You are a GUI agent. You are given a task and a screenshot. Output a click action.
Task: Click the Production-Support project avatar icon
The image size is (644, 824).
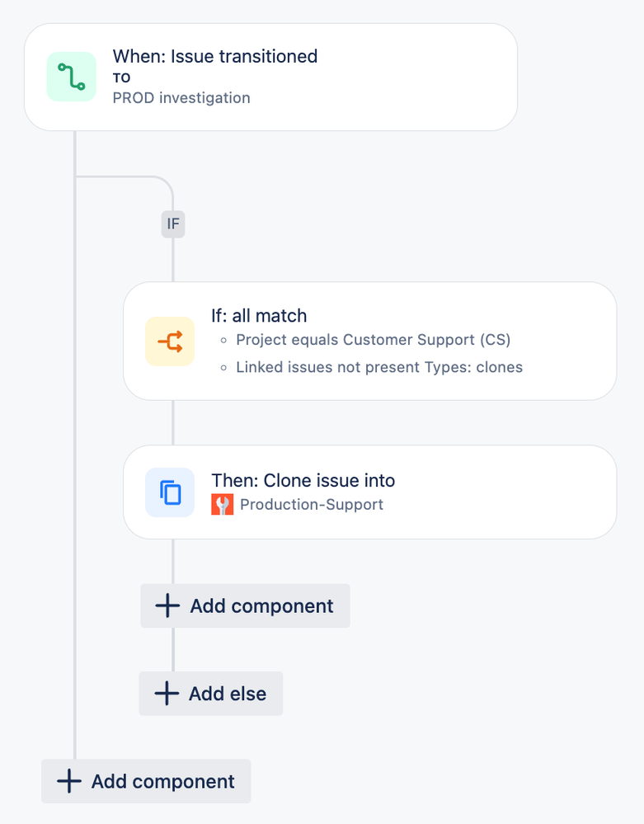[222, 505]
